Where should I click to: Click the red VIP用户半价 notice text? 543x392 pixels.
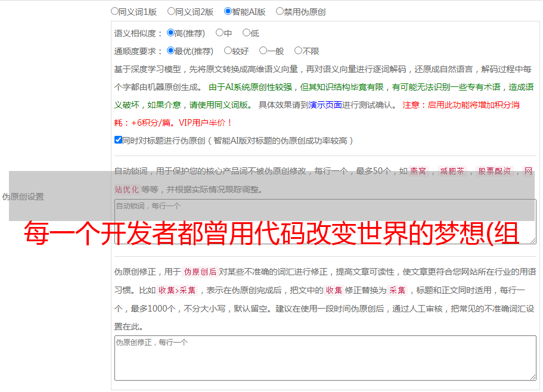click(x=206, y=123)
